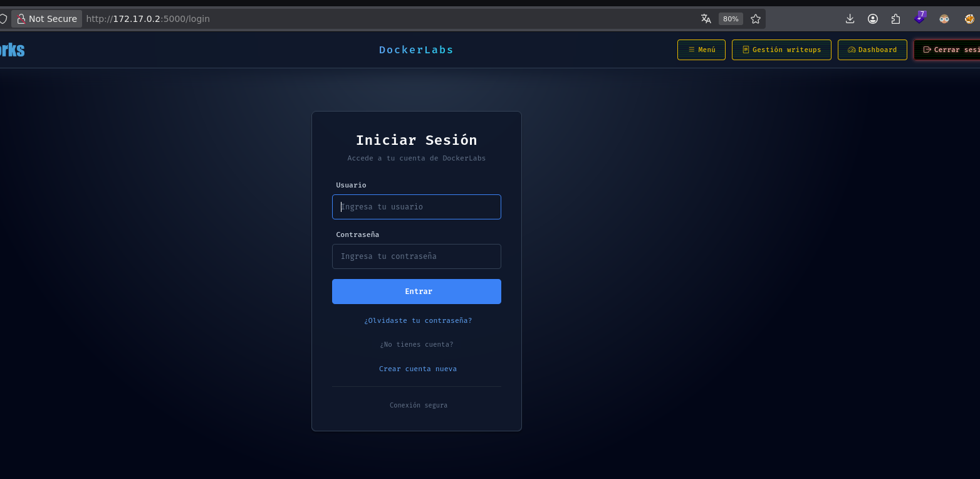Click the Usuario field label
The width and height of the screenshot is (980, 479).
(351, 185)
